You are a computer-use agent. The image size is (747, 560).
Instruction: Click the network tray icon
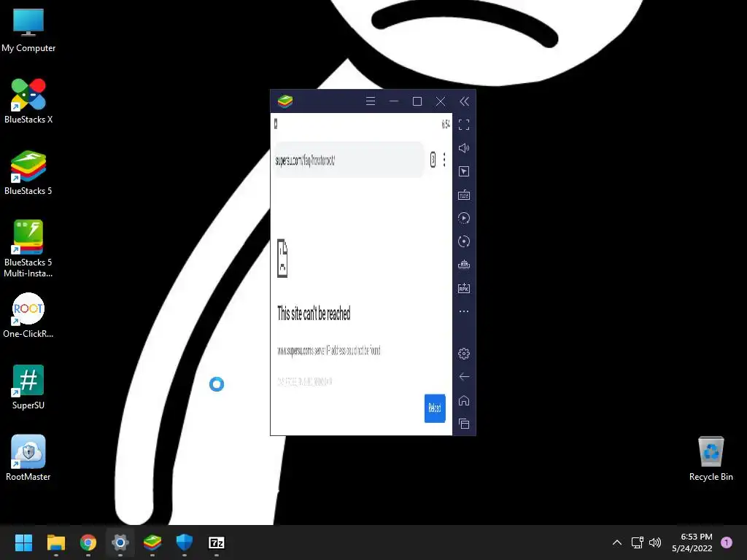point(637,542)
